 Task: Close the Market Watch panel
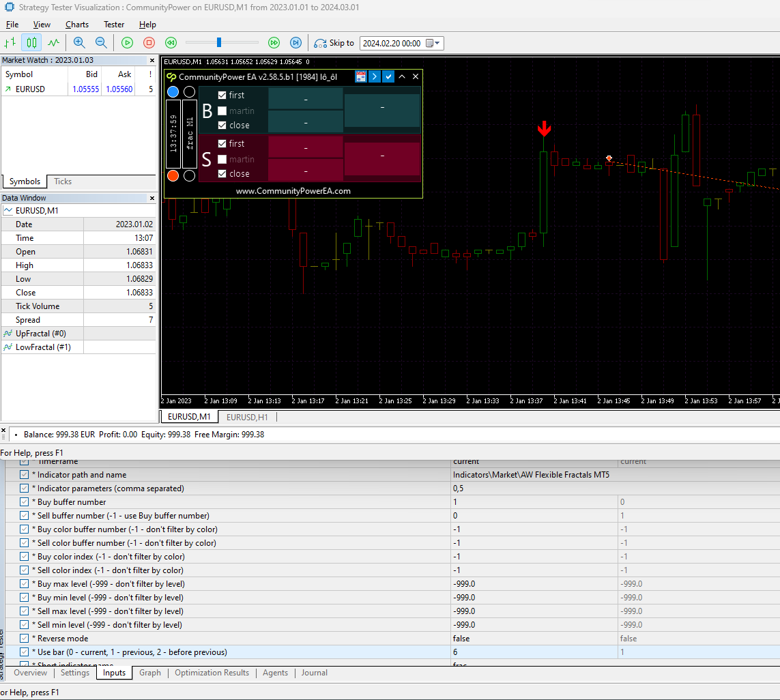tap(152, 60)
